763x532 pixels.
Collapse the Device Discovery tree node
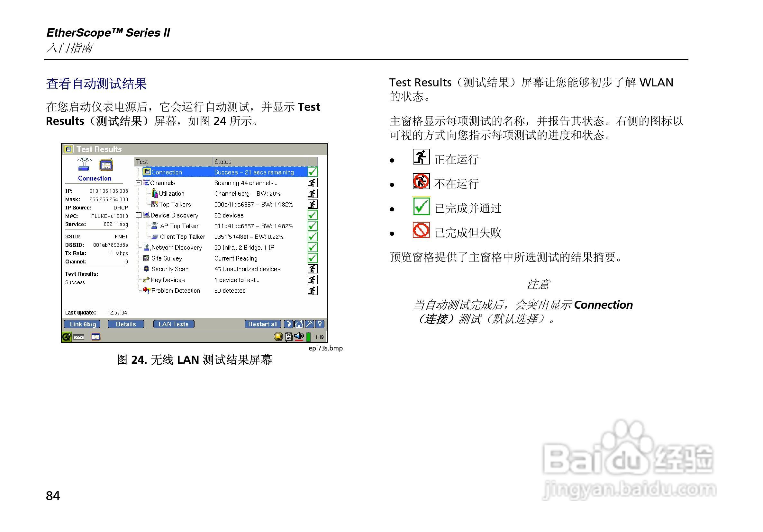[x=139, y=215]
